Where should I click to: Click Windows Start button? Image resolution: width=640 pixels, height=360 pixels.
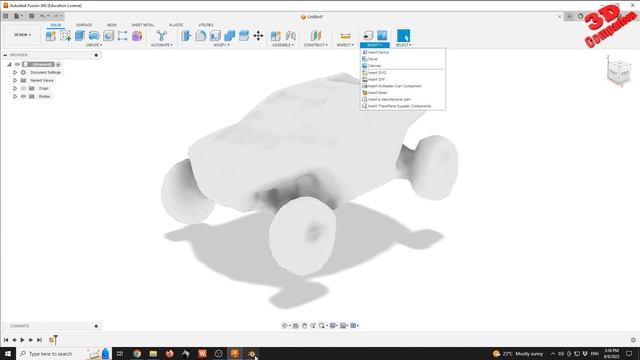click(x=8, y=353)
